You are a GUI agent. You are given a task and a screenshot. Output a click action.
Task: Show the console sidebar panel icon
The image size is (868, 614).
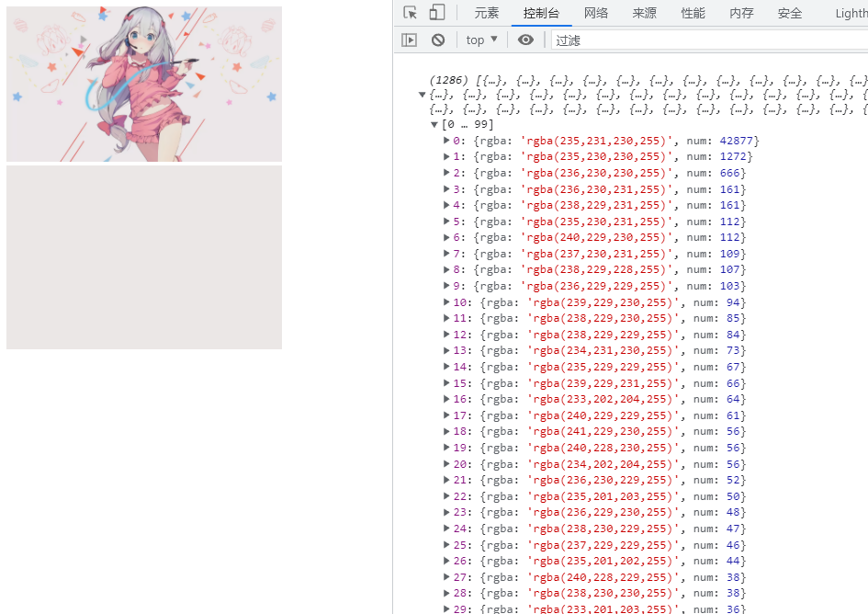410,40
